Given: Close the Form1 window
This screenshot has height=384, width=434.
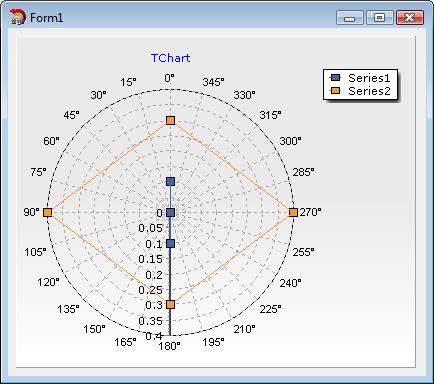Looking at the screenshot, I should 410,18.
